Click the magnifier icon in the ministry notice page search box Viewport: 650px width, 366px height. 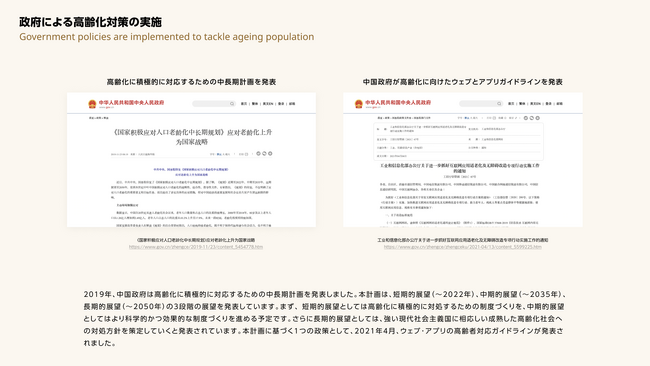pos(499,104)
